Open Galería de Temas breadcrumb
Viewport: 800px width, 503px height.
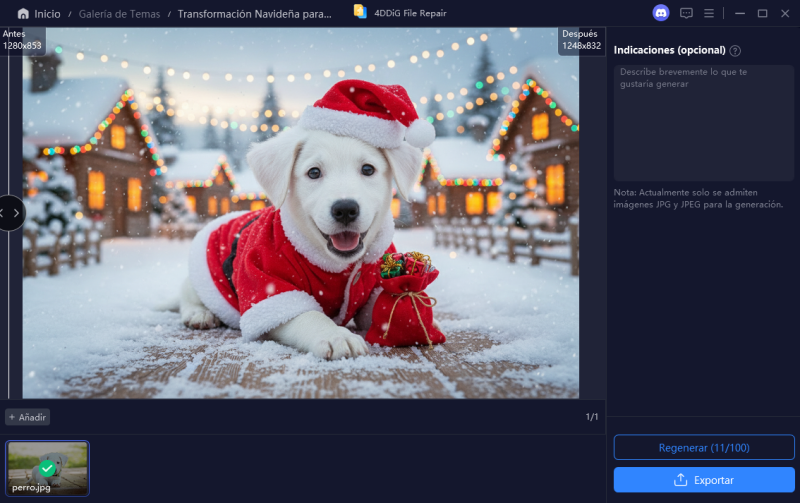pyautogui.click(x=119, y=14)
